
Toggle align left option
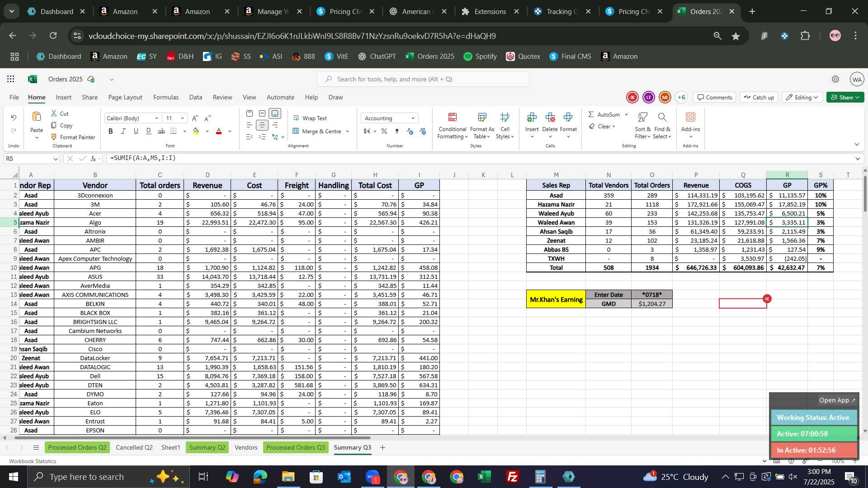(250, 125)
